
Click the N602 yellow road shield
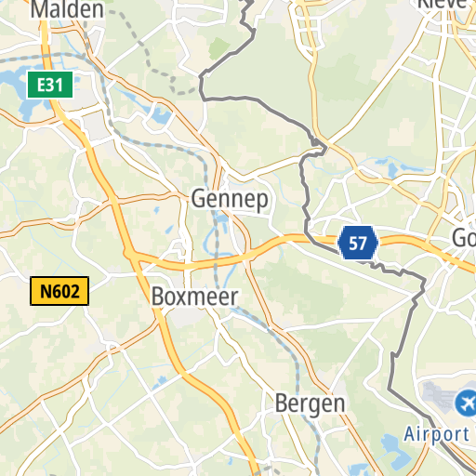coord(59,291)
